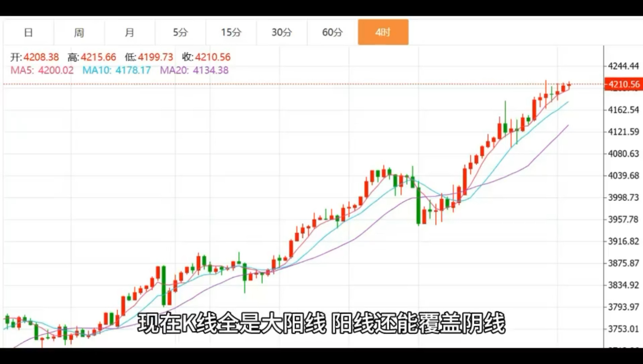643x364 pixels.
Task: Switch to the 日 daily chart tab
Action: pyautogui.click(x=28, y=32)
